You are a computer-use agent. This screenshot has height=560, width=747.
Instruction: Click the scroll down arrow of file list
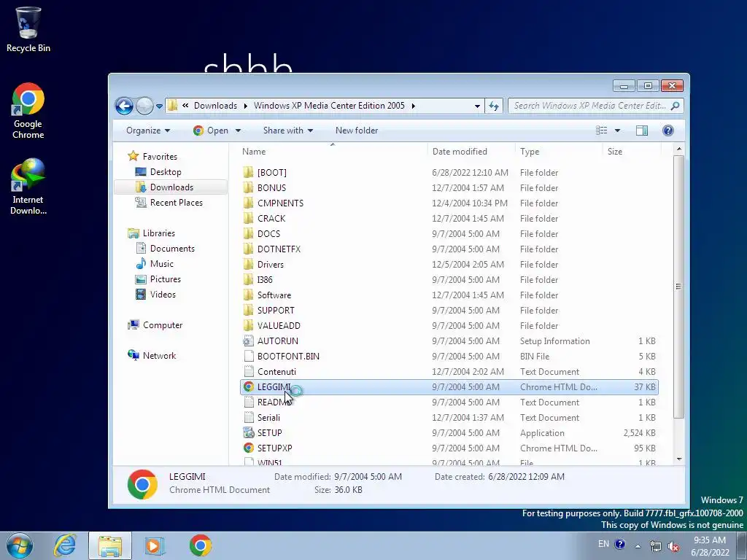pos(679,459)
